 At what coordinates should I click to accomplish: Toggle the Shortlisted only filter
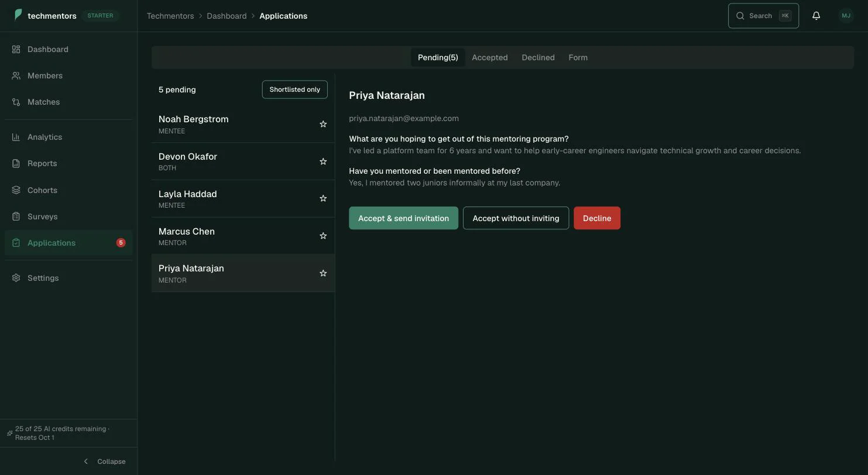pyautogui.click(x=294, y=90)
